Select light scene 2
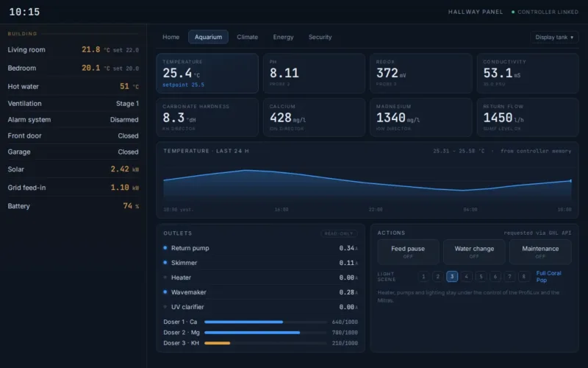 tap(437, 277)
